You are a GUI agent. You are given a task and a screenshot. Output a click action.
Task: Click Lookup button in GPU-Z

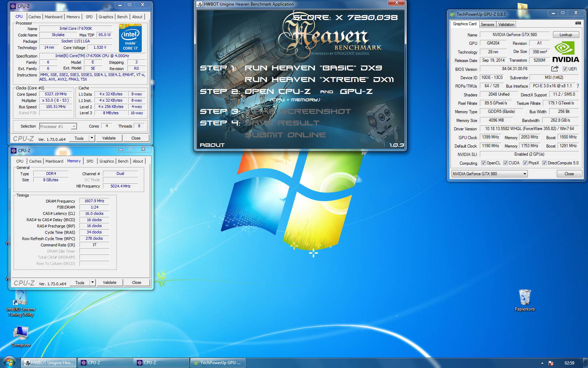point(566,35)
